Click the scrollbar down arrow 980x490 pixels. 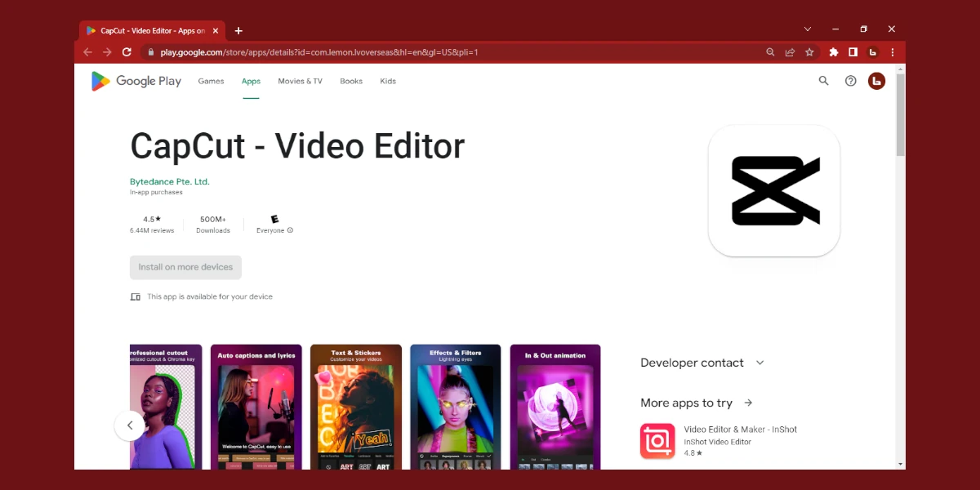[901, 464]
